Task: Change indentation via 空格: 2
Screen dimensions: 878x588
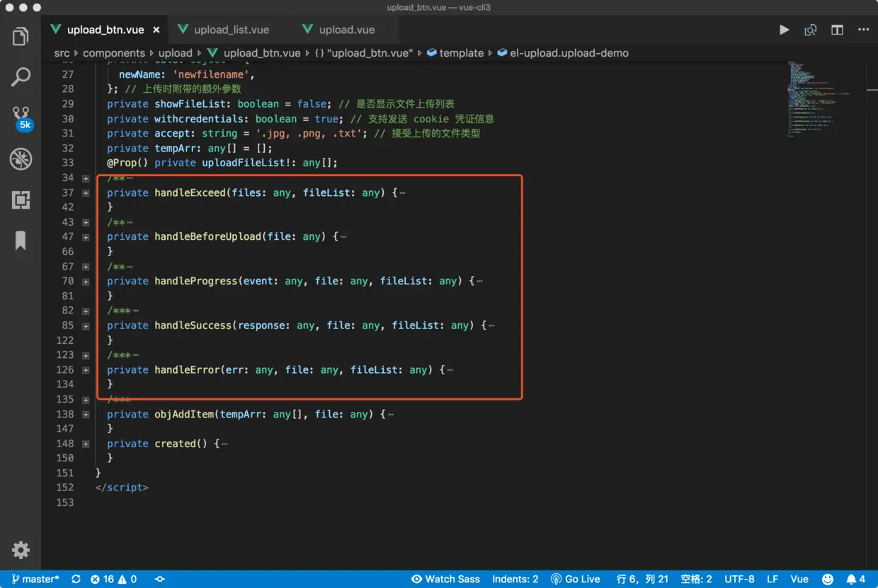Action: pyautogui.click(x=696, y=579)
